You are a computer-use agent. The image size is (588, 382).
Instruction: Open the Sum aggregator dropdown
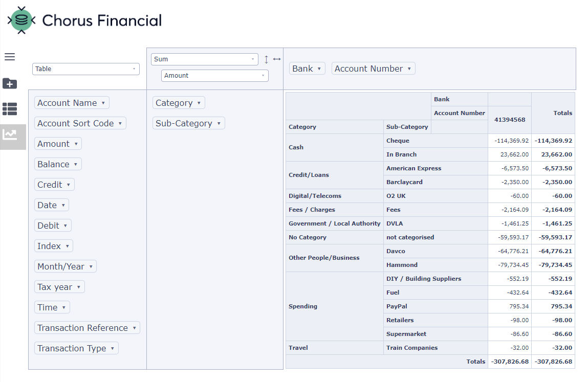point(204,59)
